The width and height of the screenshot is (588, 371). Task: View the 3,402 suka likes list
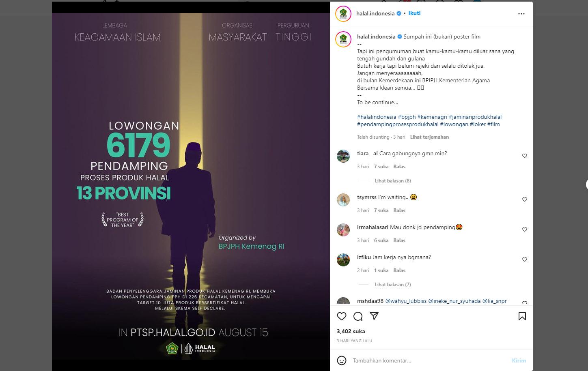click(x=351, y=331)
